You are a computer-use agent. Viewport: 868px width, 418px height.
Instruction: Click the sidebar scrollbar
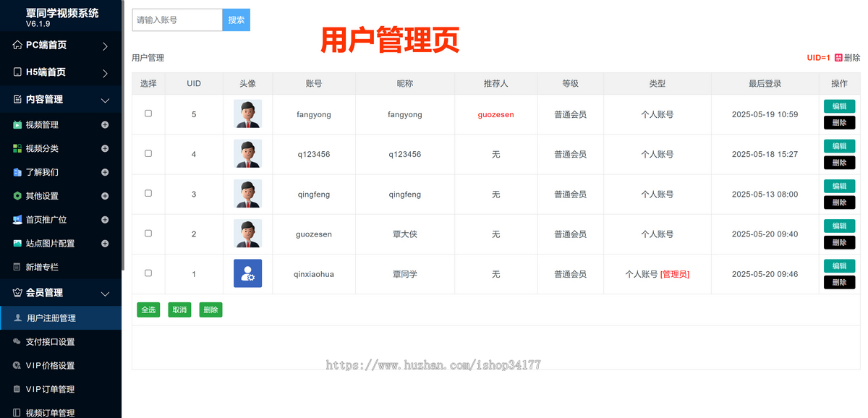pos(123,134)
